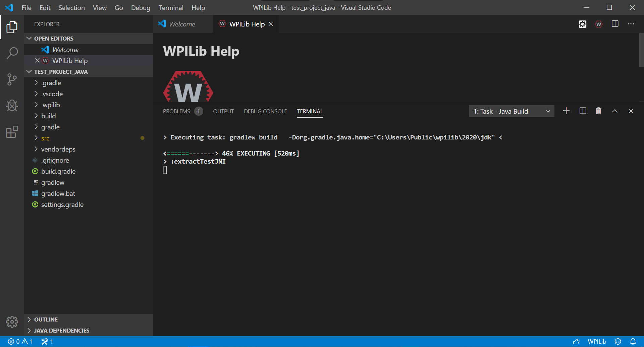The width and height of the screenshot is (644, 347).
Task: Switch to the Welcome editor tab
Action: click(x=183, y=24)
